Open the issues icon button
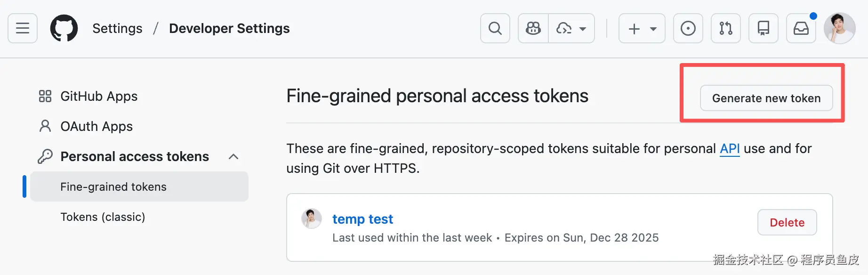Screen dimensions: 868x275 point(688,28)
